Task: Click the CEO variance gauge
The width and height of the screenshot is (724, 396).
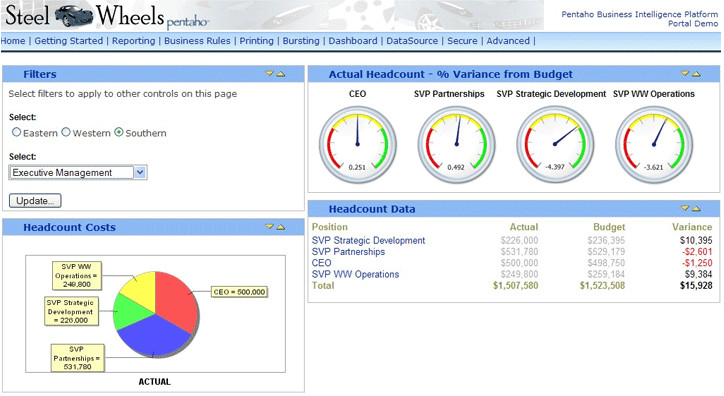Action: [x=357, y=144]
